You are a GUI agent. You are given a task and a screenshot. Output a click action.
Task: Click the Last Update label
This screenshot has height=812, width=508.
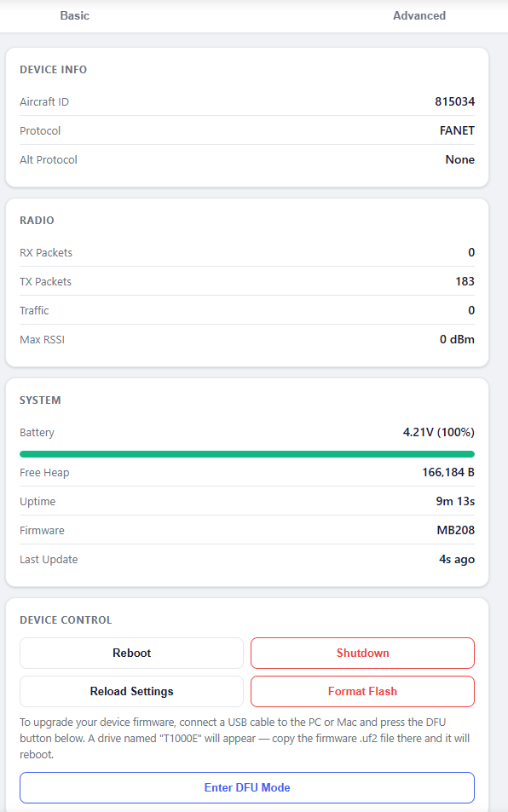click(x=49, y=559)
